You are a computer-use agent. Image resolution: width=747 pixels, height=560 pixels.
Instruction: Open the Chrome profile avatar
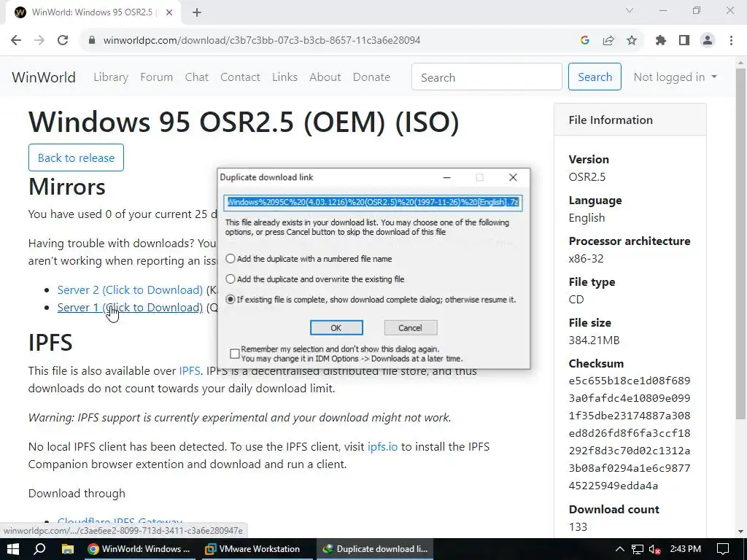coord(708,41)
